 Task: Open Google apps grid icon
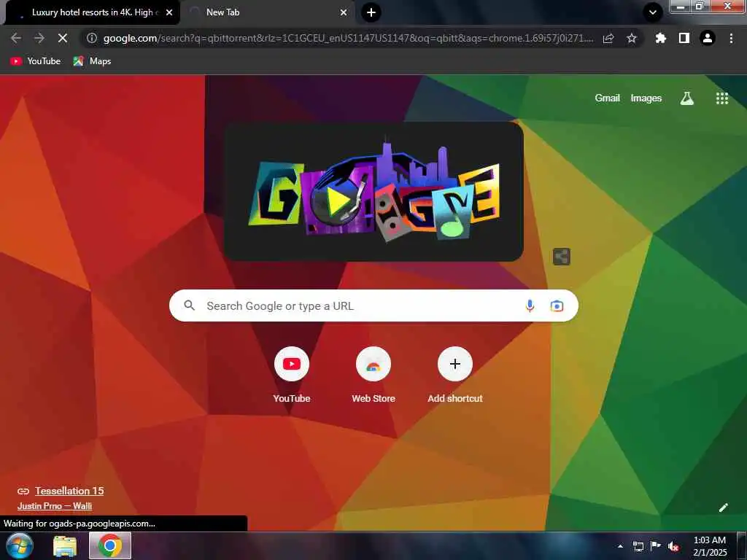721,98
